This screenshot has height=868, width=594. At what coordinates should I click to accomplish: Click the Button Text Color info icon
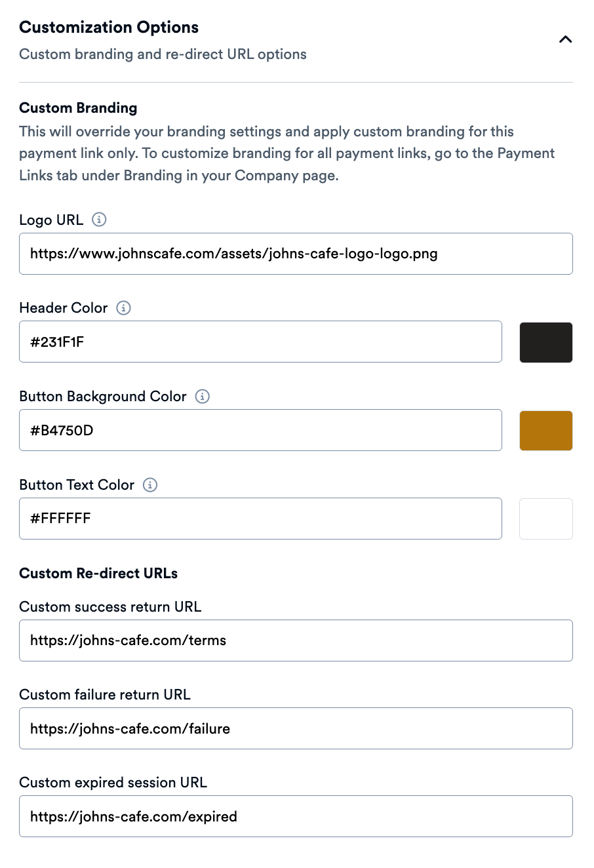coord(149,484)
